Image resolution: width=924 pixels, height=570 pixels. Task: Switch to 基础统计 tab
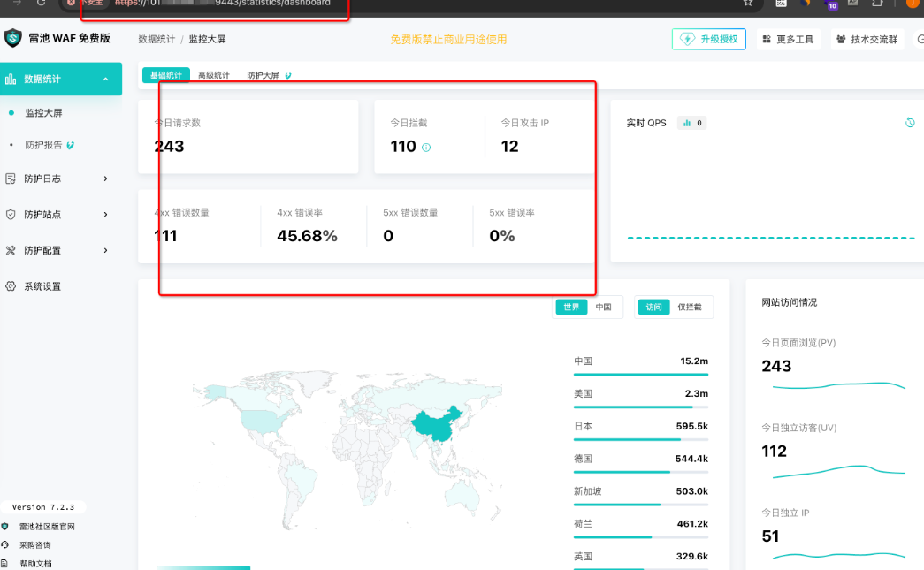tap(165, 75)
